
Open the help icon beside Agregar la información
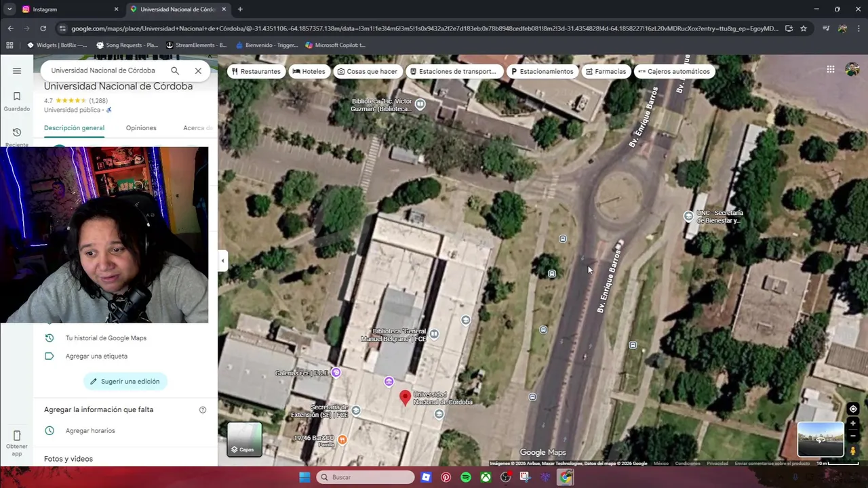click(x=202, y=410)
